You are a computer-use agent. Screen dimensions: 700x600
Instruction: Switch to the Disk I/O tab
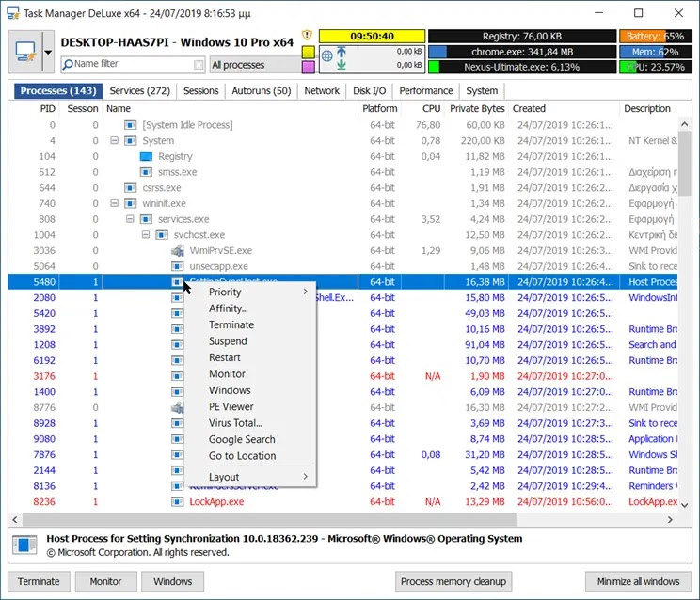[x=369, y=91]
